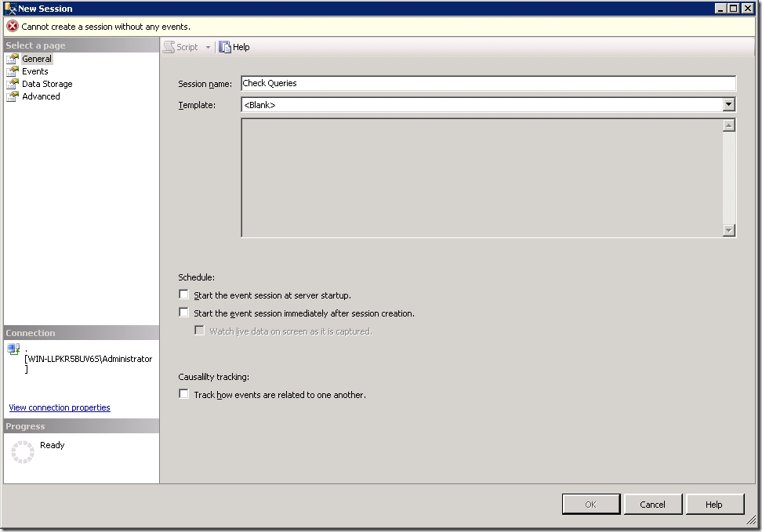Click the Data Storage page icon
762x532 pixels.
pyautogui.click(x=13, y=84)
